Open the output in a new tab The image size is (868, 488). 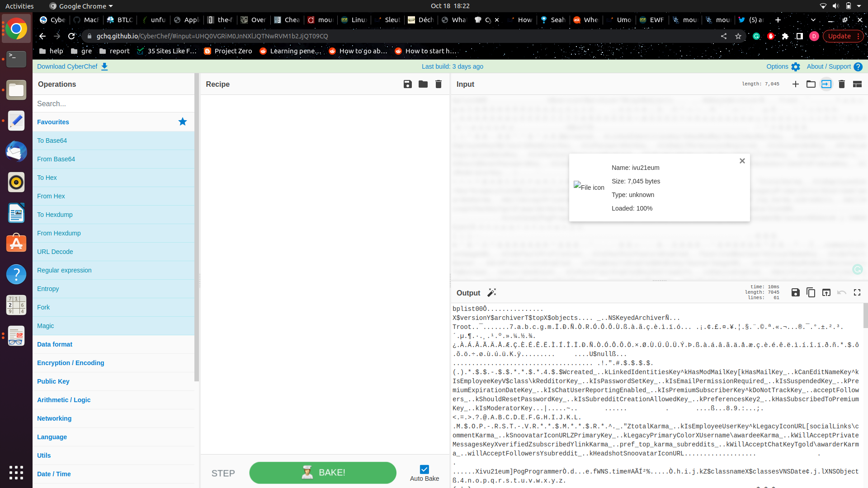point(826,292)
